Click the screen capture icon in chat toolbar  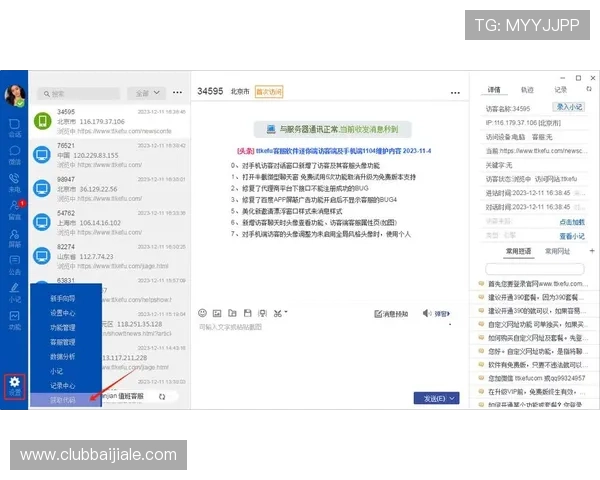pyautogui.click(x=262, y=313)
